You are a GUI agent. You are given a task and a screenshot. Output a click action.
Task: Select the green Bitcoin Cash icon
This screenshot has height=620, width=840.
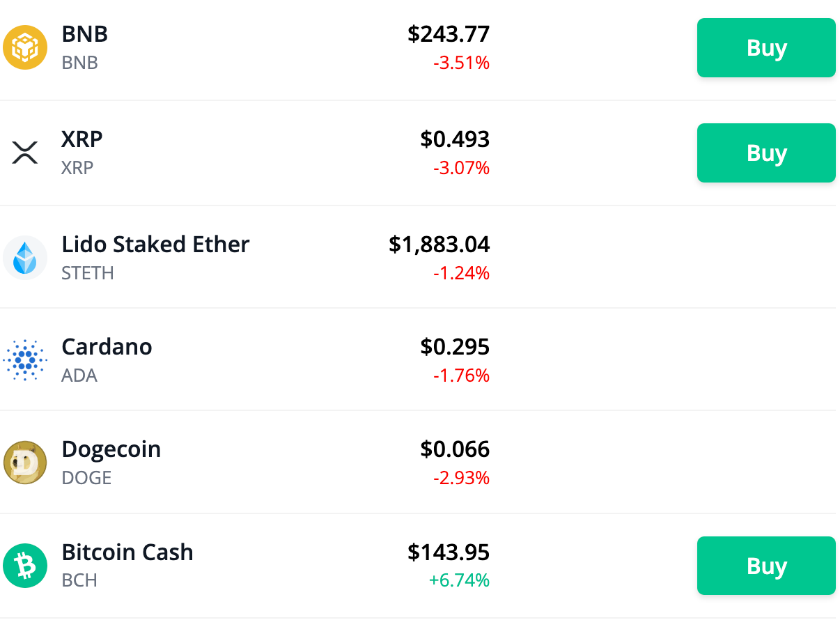pyautogui.click(x=25, y=565)
